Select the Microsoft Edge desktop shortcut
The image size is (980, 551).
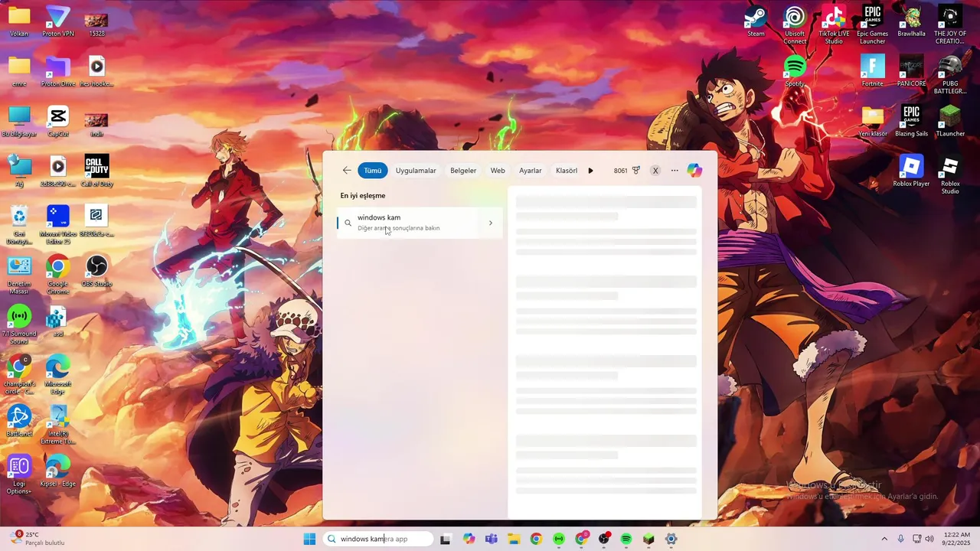click(58, 375)
